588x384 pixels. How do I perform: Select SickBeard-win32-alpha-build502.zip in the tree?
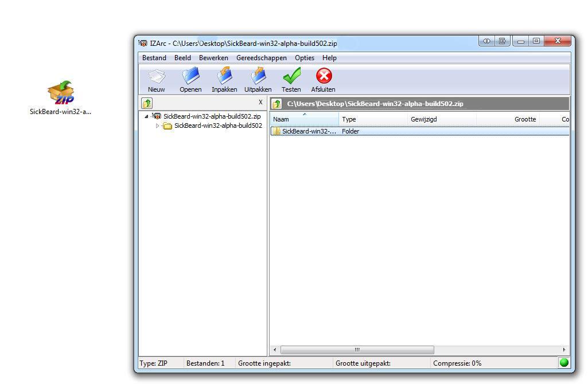[x=212, y=116]
